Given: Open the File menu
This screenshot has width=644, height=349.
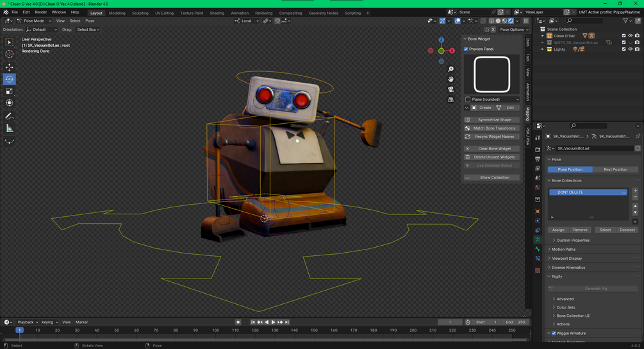Looking at the screenshot, I should click(15, 12).
